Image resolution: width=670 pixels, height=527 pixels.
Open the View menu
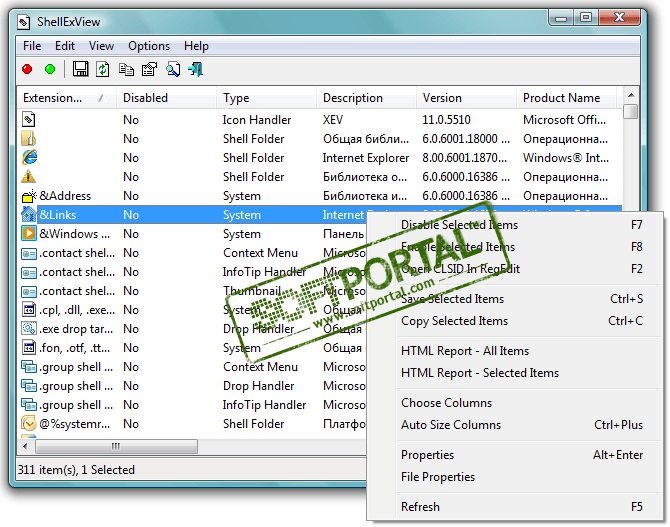101,46
